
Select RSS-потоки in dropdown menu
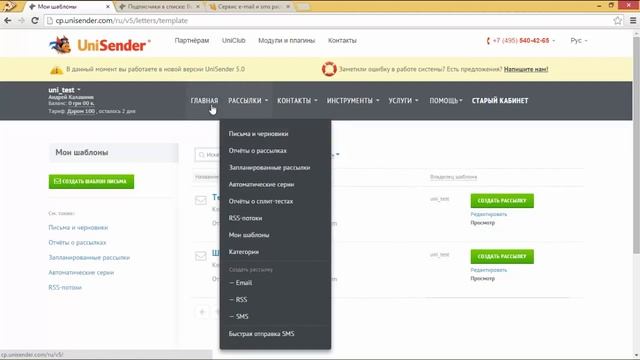[x=245, y=218]
